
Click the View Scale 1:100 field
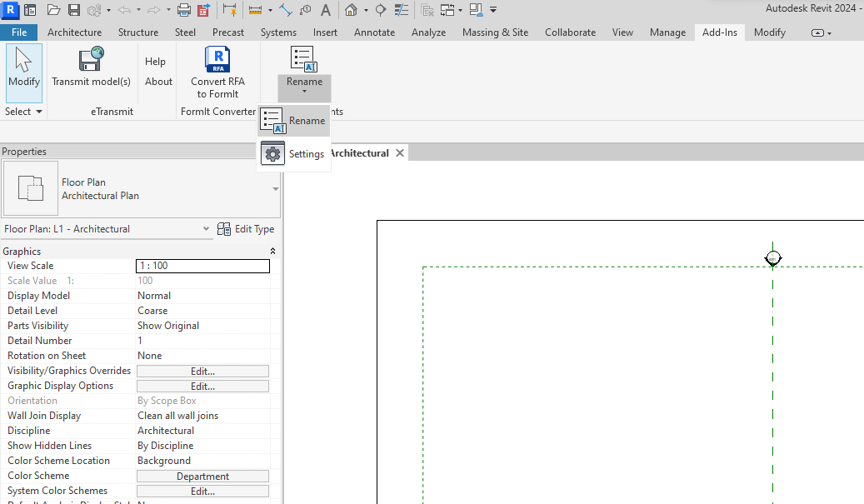pos(202,266)
